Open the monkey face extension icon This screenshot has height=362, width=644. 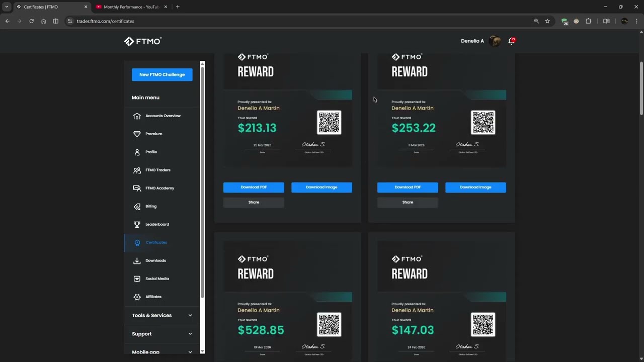tap(576, 21)
